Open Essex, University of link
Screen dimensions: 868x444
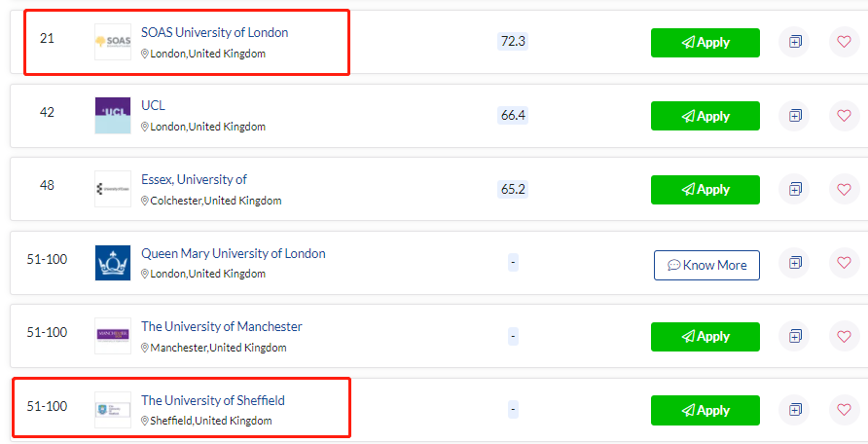point(194,179)
